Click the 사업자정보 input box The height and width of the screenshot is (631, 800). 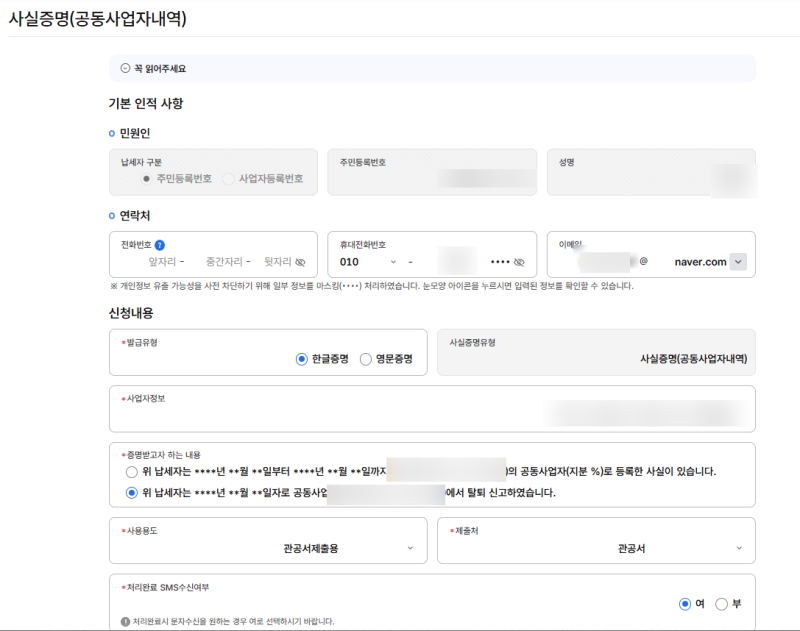pos(432,409)
